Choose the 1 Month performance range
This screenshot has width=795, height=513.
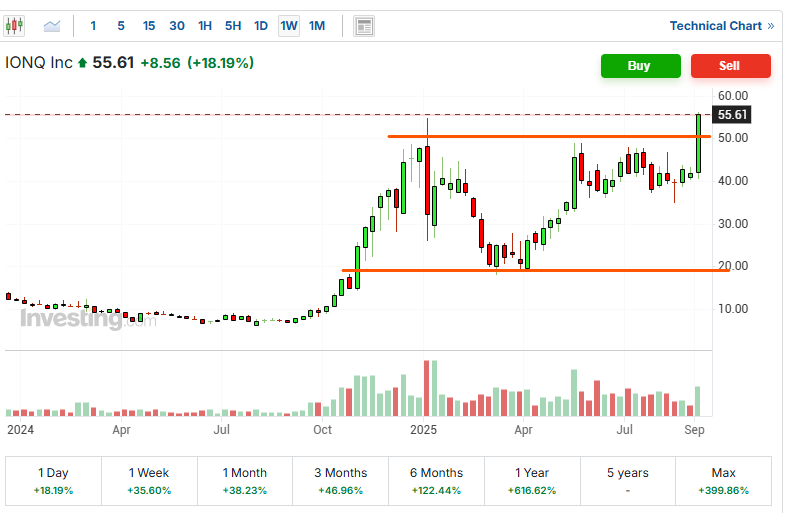(x=245, y=481)
